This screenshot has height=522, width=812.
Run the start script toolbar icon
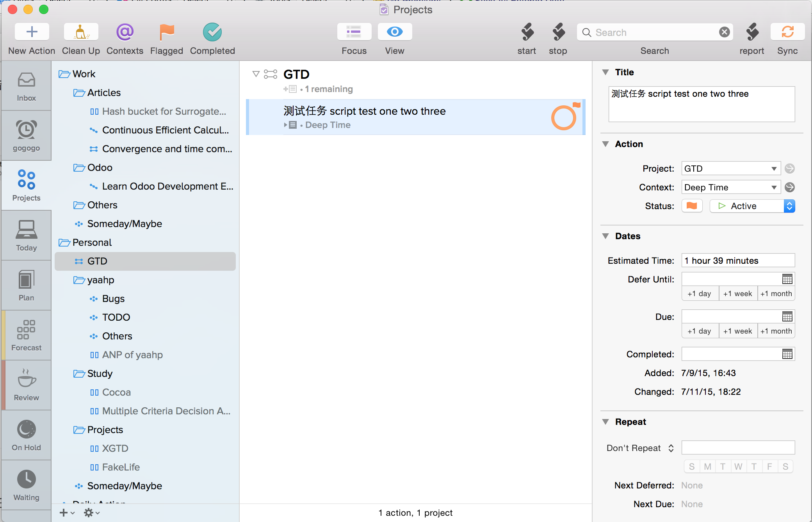527,32
